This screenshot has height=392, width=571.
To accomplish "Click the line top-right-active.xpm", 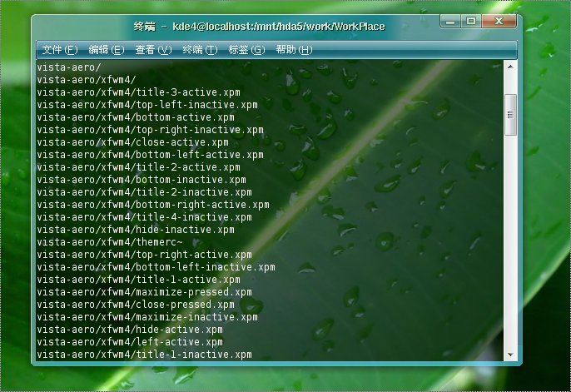I will (144, 255).
